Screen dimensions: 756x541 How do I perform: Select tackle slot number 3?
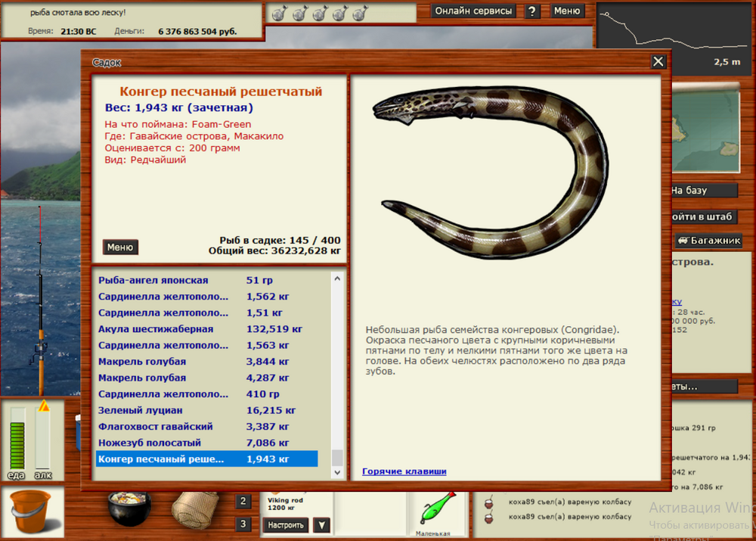[x=243, y=524]
